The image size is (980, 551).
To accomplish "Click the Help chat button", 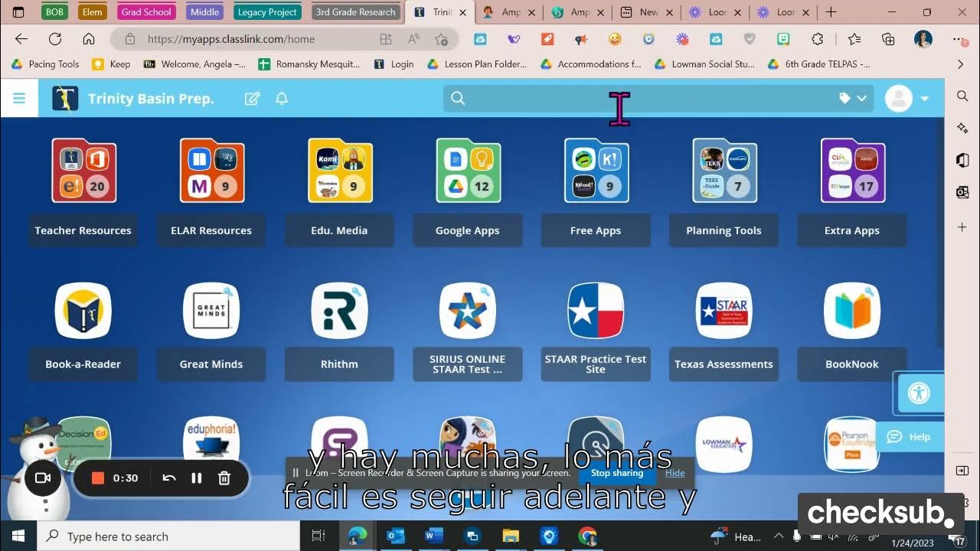I will [x=910, y=437].
